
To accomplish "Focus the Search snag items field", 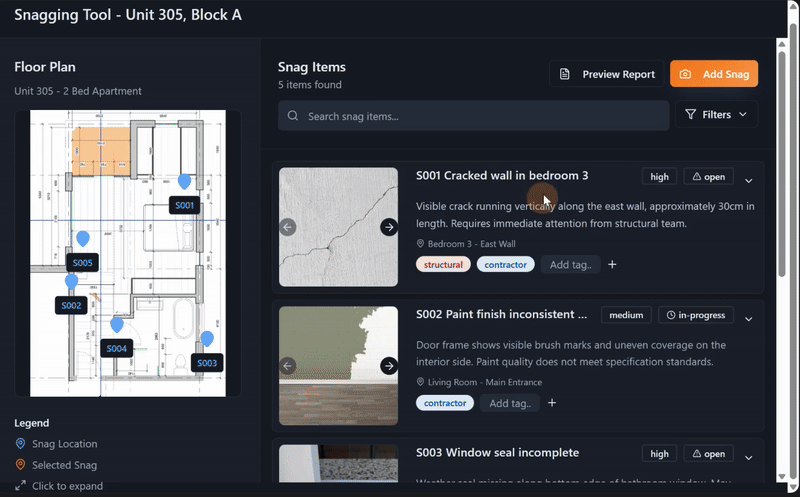I will click(x=473, y=116).
